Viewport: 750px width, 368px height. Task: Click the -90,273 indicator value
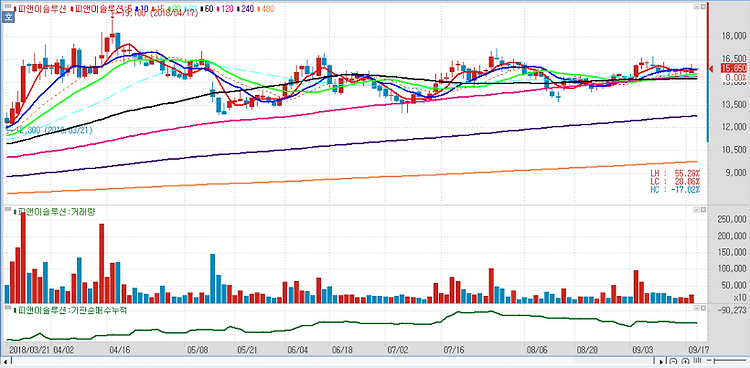(733, 310)
